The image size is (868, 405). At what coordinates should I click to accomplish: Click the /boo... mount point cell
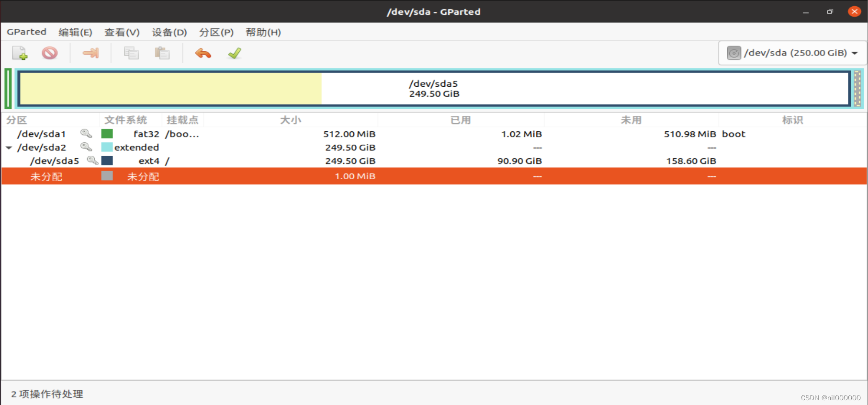pyautogui.click(x=182, y=134)
